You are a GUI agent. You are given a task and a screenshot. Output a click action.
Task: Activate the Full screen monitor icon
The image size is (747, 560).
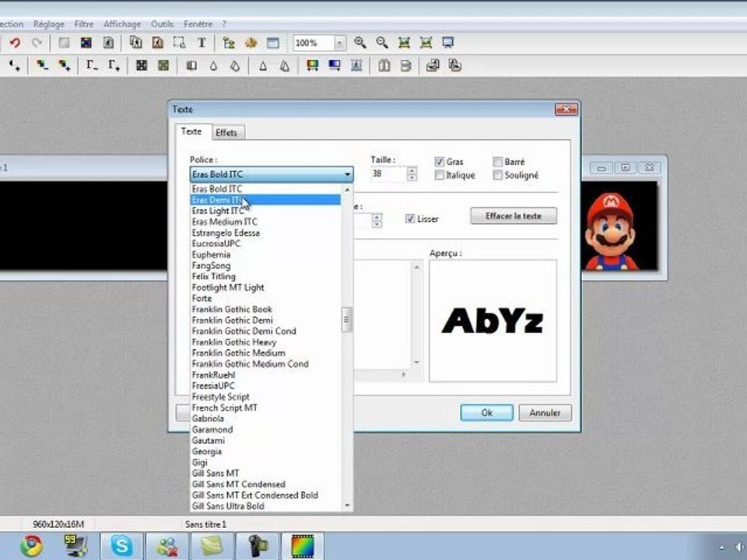(x=448, y=43)
